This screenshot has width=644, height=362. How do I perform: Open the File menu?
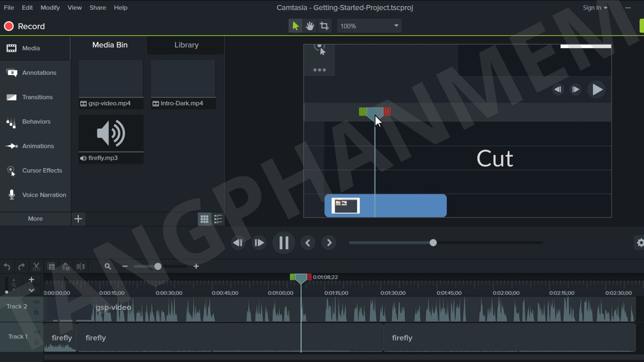9,7
